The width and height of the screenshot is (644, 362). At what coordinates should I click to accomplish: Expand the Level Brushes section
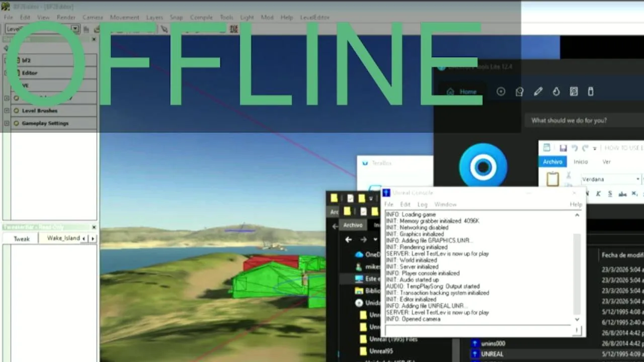tap(7, 111)
